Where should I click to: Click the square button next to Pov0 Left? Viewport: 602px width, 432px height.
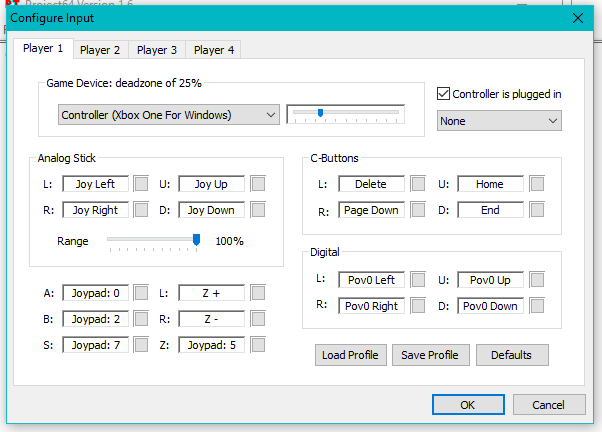click(418, 280)
